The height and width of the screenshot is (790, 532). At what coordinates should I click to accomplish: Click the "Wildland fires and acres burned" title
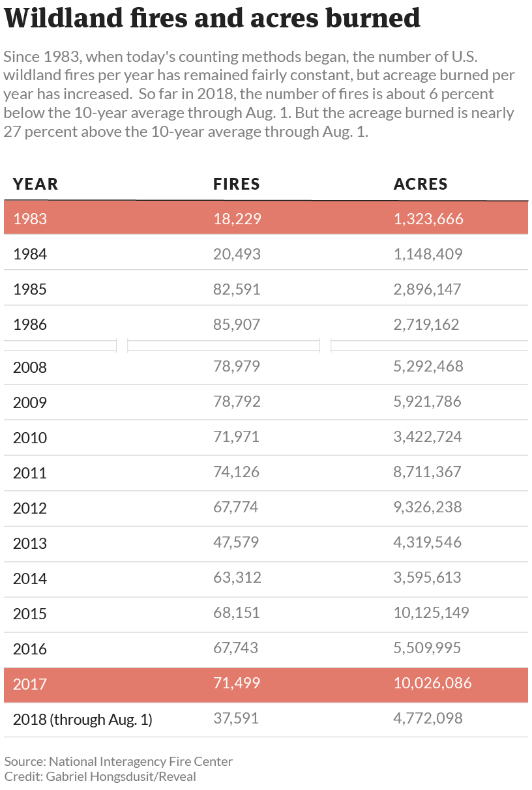(212, 18)
